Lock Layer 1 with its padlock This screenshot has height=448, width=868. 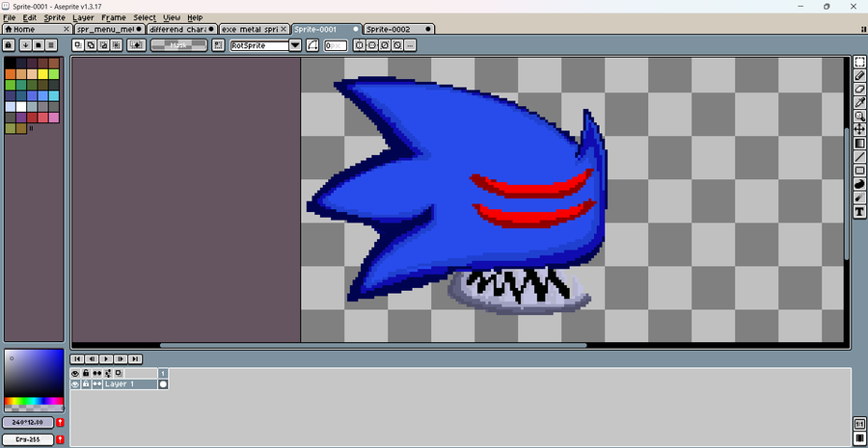pyautogui.click(x=86, y=383)
